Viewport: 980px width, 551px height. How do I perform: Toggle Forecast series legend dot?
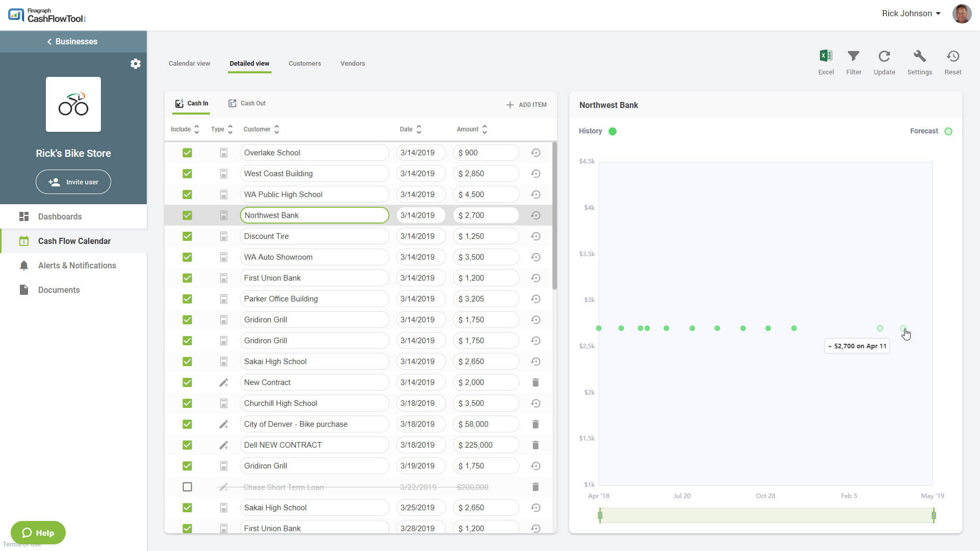pyautogui.click(x=948, y=131)
